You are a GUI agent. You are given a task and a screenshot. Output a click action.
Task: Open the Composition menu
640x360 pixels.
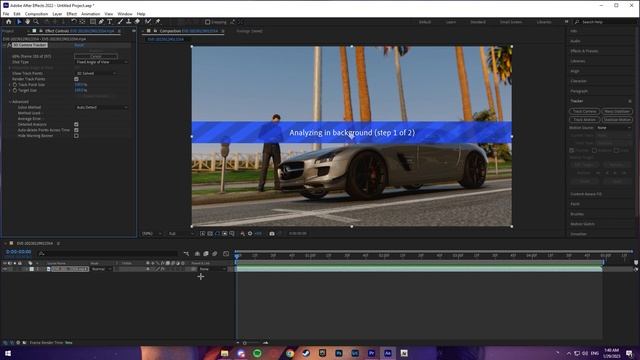tap(36, 14)
